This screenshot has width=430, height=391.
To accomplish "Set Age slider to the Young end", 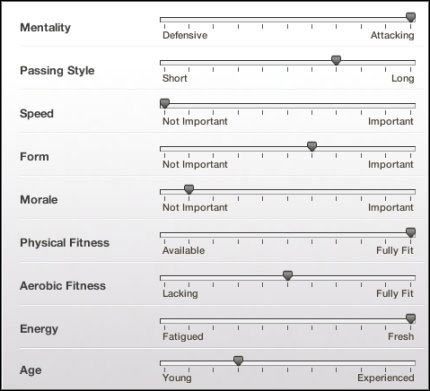I will pyautogui.click(x=164, y=363).
